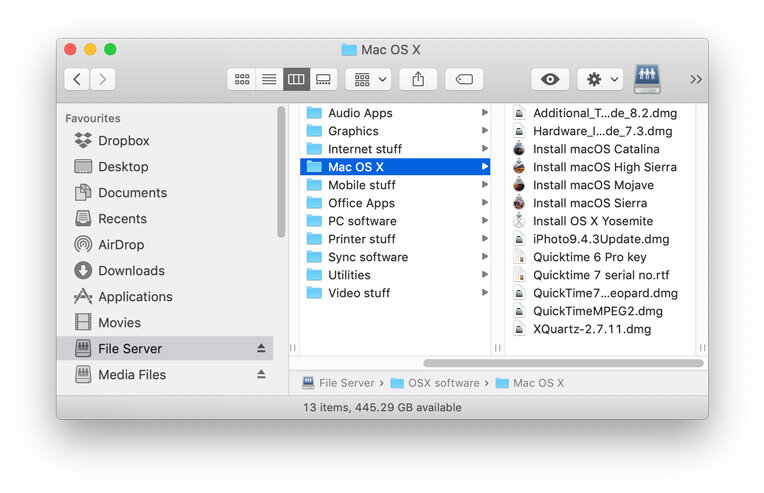Screen dimensions: 764x493
Task: Click OSX software in the path bar
Action: [435, 383]
